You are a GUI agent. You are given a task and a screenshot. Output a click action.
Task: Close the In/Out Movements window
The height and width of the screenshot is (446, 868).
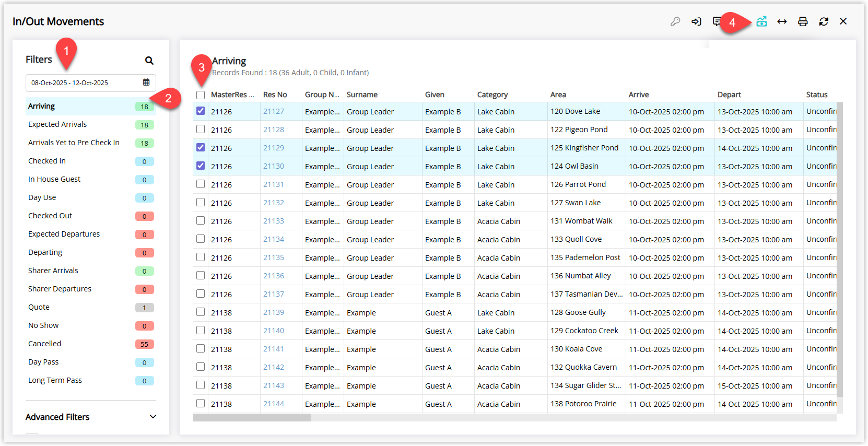843,21
